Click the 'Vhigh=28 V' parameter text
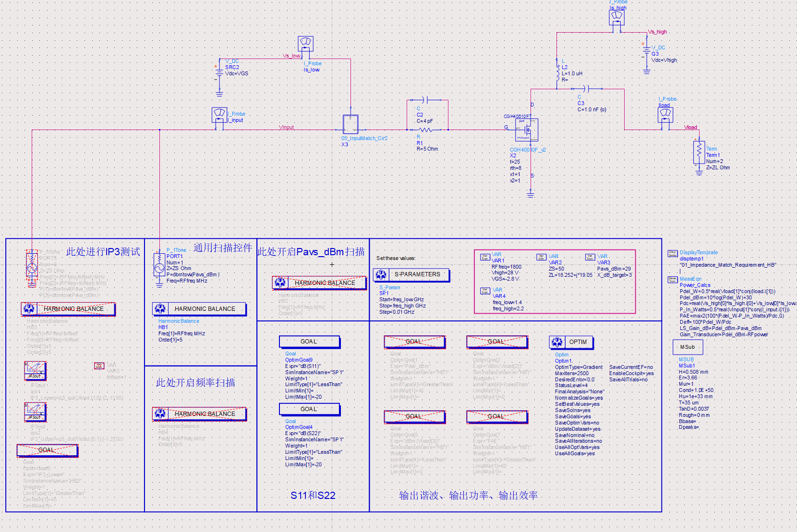Viewport: 797px width, 532px height. click(x=506, y=272)
